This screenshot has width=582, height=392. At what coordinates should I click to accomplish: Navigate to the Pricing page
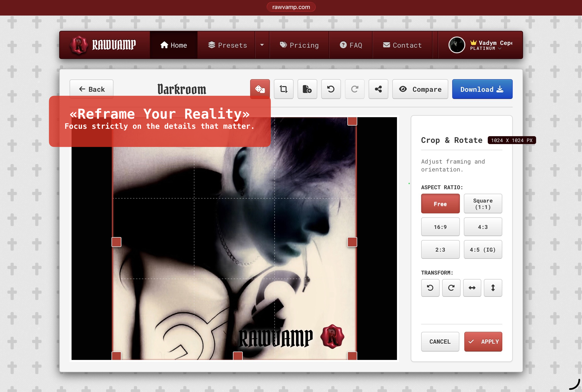[x=299, y=45]
